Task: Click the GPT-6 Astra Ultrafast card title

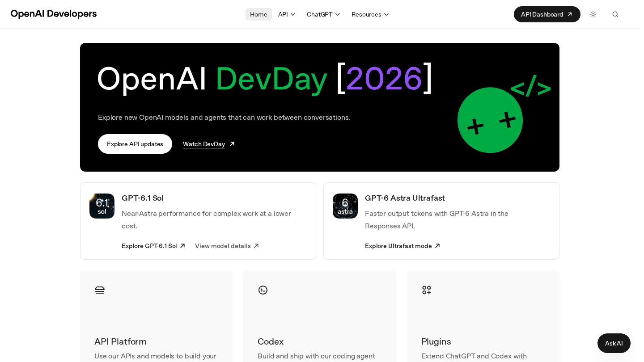Action: [405, 198]
